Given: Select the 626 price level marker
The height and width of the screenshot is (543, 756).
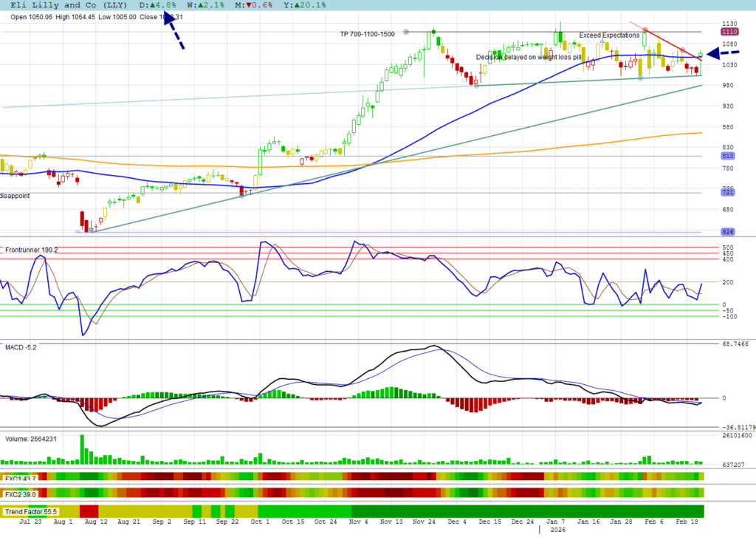Looking at the screenshot, I should pos(727,232).
